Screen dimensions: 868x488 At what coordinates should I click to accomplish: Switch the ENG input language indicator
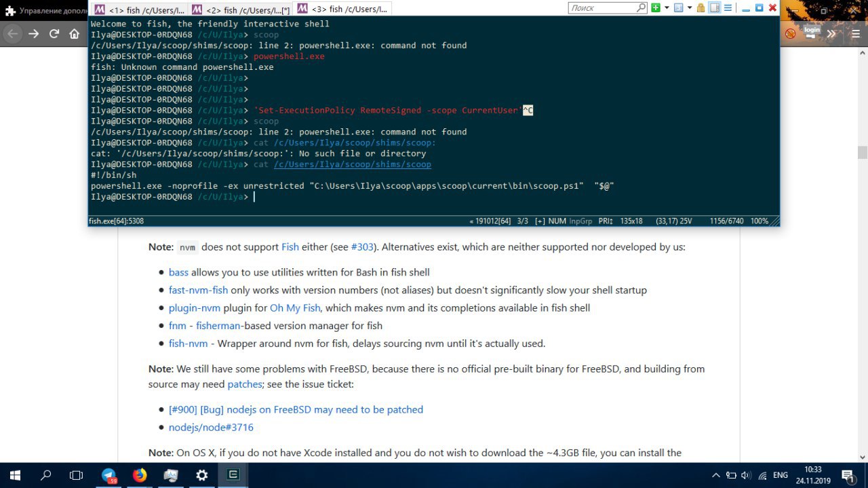pyautogui.click(x=781, y=475)
